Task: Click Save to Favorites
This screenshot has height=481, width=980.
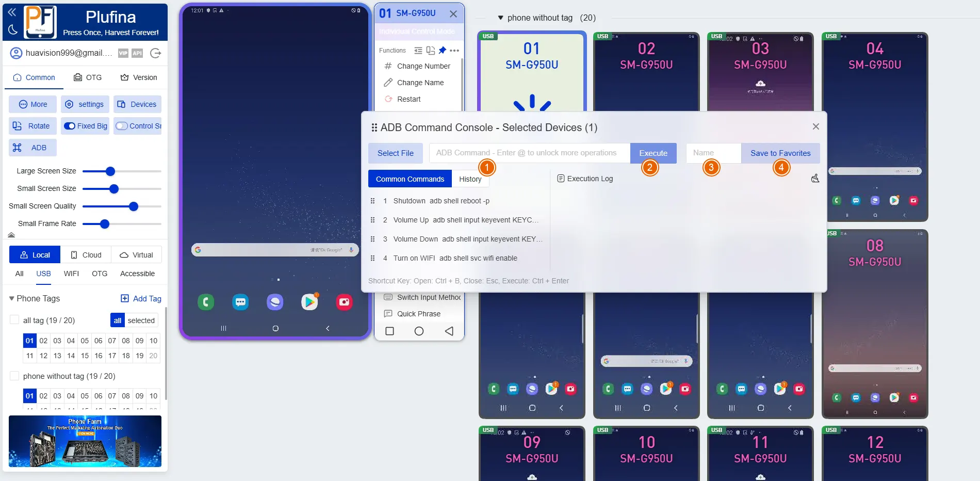Action: point(780,153)
